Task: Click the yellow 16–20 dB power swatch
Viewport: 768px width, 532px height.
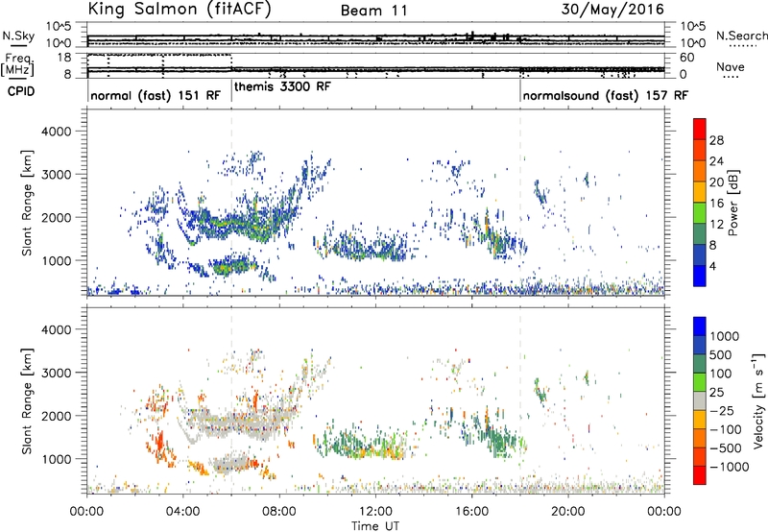Action: coord(700,192)
